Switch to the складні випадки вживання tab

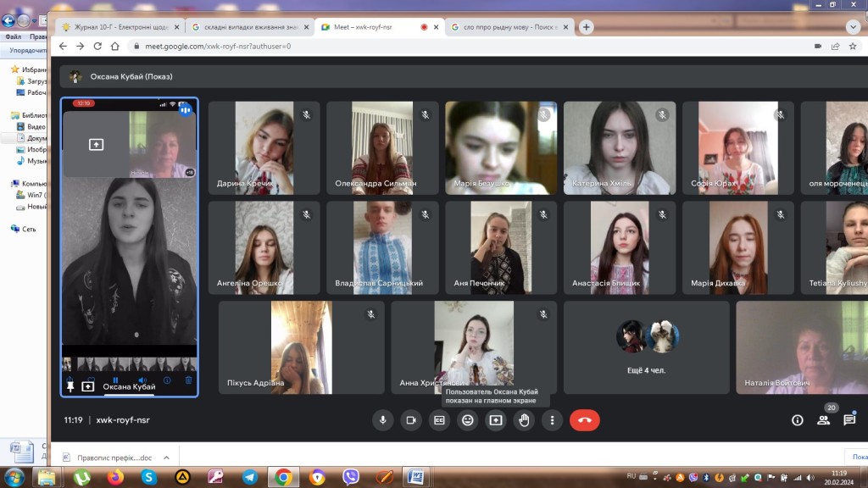248,27
